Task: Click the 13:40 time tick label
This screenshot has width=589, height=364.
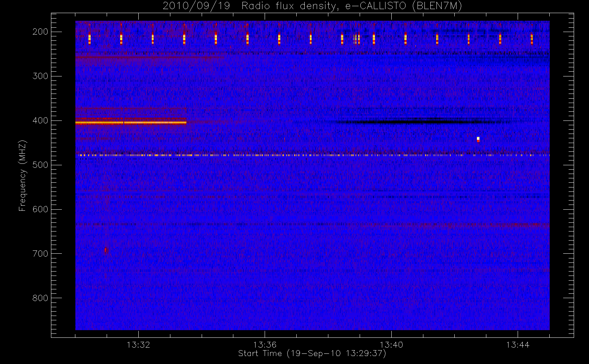Action: point(391,345)
